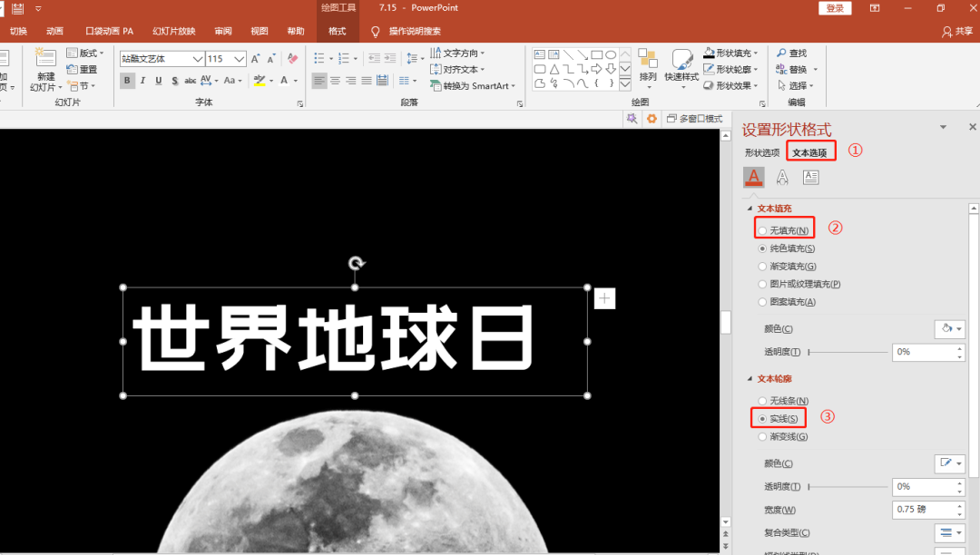The height and width of the screenshot is (555, 980).
Task: Select Text Fill & Outline A icon in pane
Action: [x=754, y=178]
